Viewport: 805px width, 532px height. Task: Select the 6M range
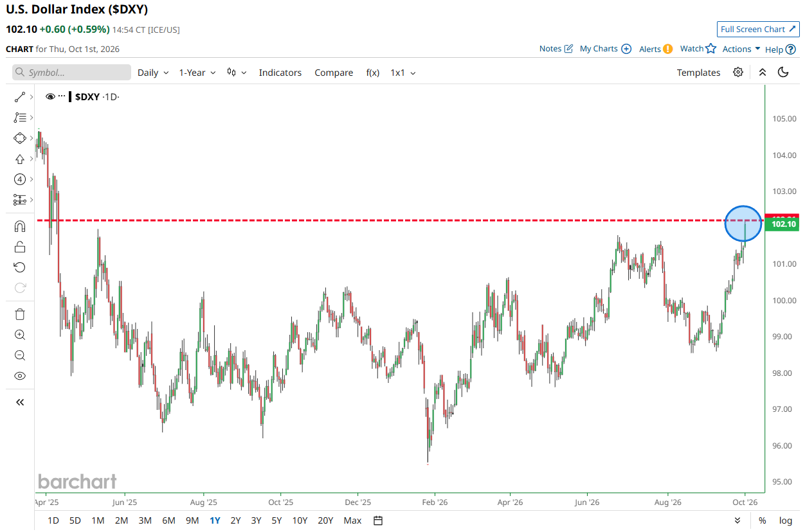(x=168, y=520)
